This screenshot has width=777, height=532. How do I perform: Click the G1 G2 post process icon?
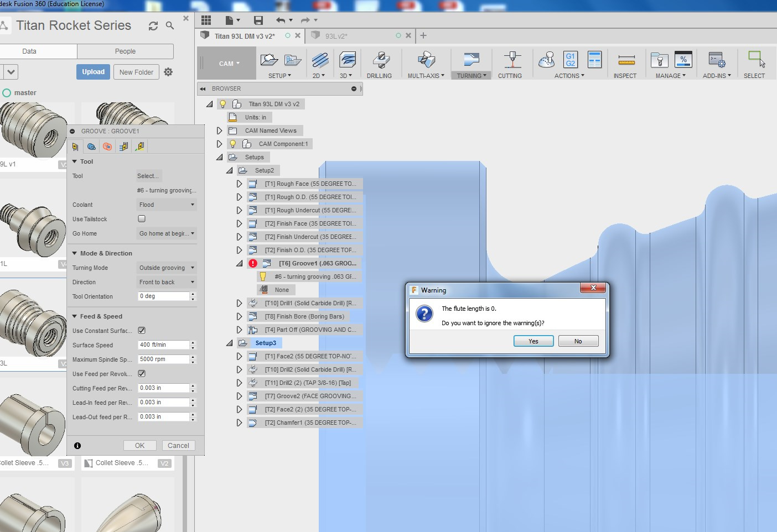coord(570,60)
